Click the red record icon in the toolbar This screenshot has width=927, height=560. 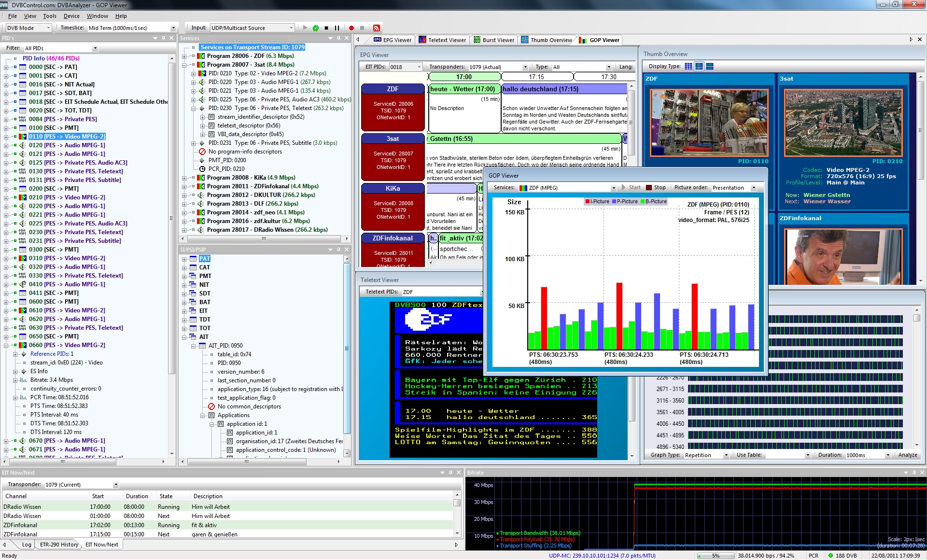[x=351, y=28]
